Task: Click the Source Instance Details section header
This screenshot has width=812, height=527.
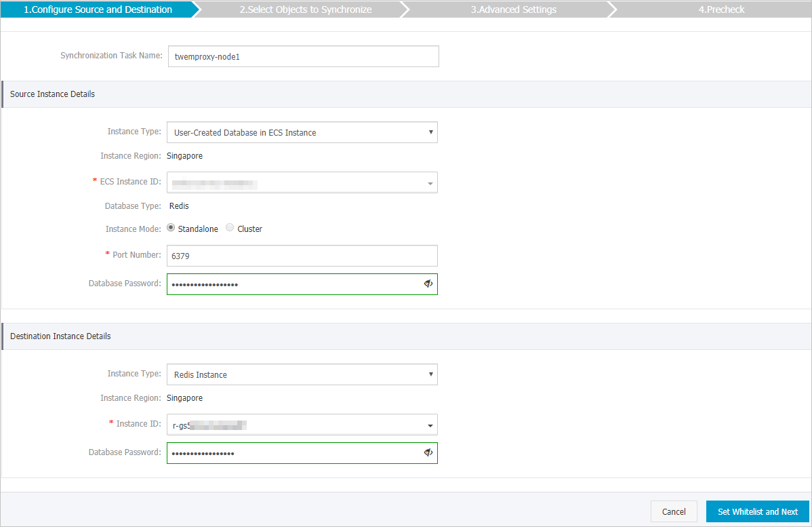Action: (x=52, y=94)
